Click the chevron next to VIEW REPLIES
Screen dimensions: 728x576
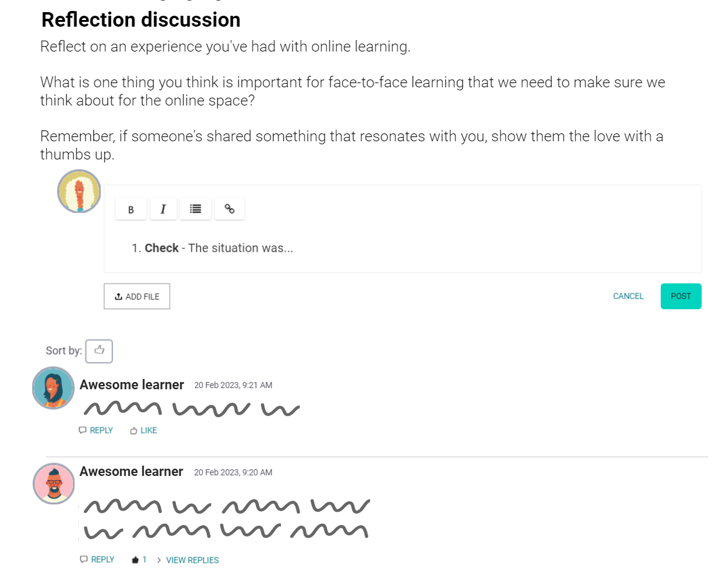158,560
